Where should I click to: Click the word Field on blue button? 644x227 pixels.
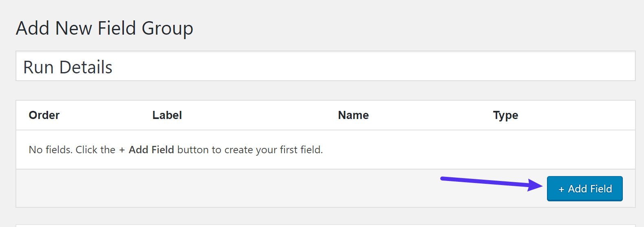(x=601, y=189)
